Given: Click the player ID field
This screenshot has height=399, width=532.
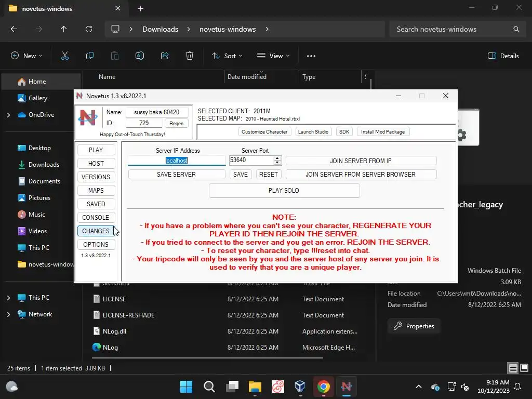Looking at the screenshot, I should [x=144, y=123].
